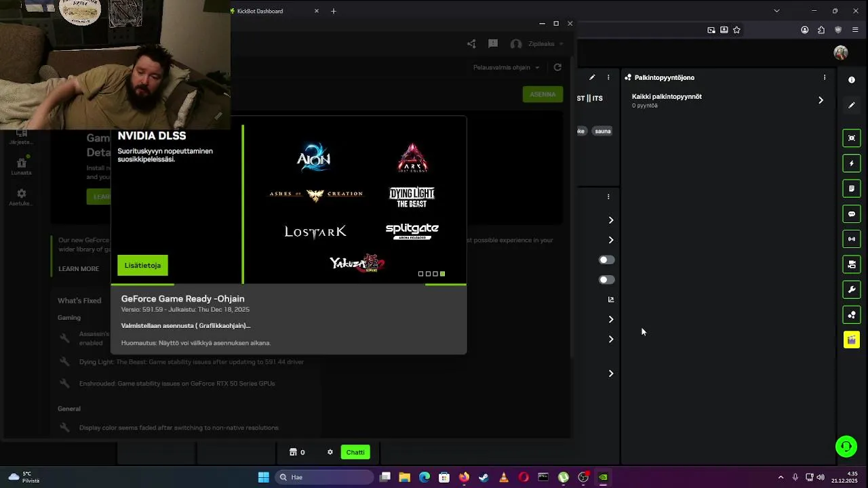This screenshot has height=488, width=868.
Task: Open Lunasta in GeForce sidebar
Action: (21, 165)
